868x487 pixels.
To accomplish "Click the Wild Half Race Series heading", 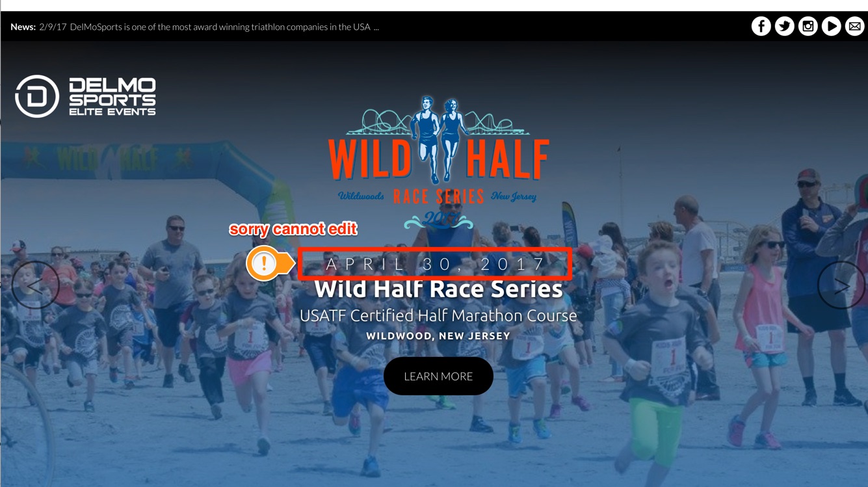I will pyautogui.click(x=438, y=288).
